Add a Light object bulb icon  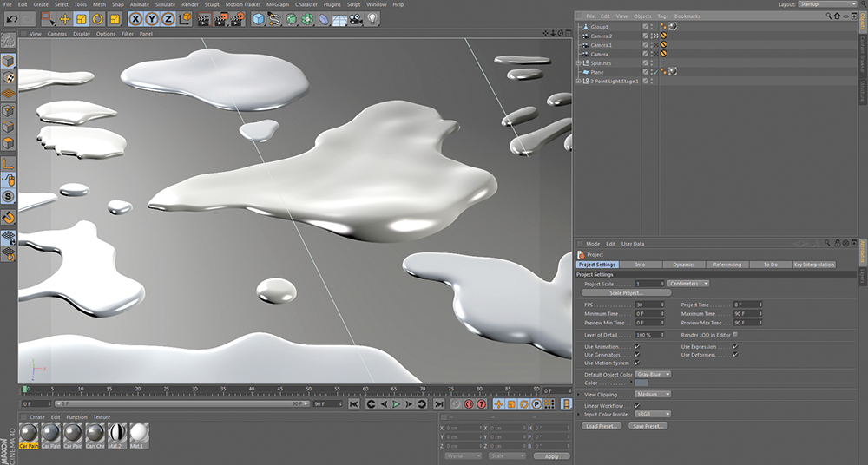373,19
